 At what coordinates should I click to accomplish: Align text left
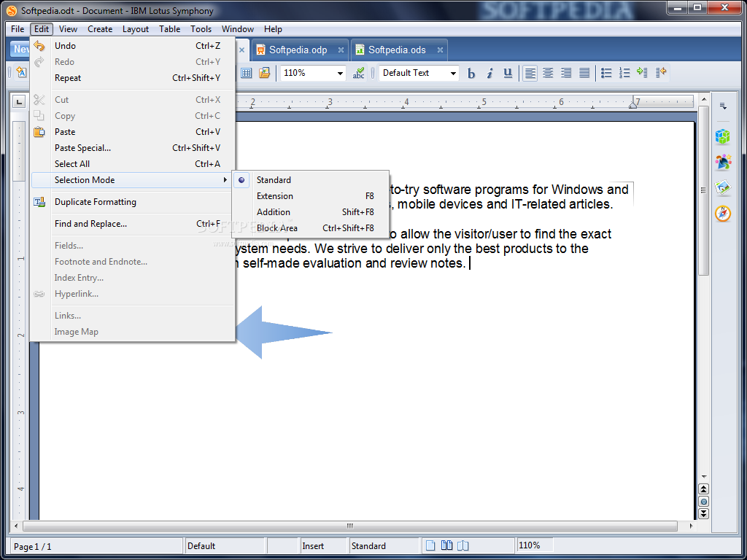click(530, 73)
